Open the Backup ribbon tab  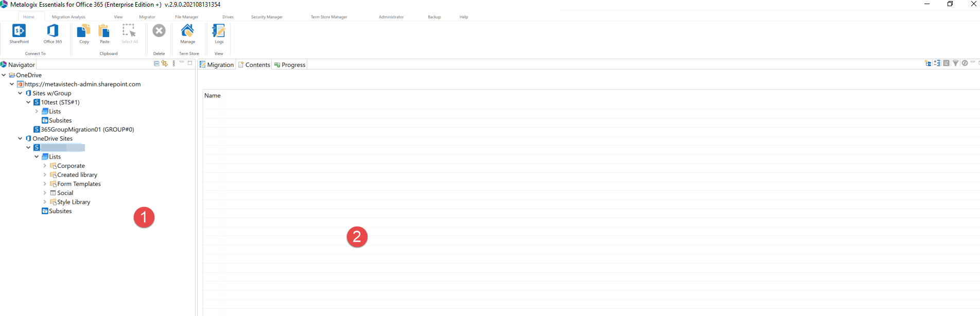pyautogui.click(x=434, y=17)
